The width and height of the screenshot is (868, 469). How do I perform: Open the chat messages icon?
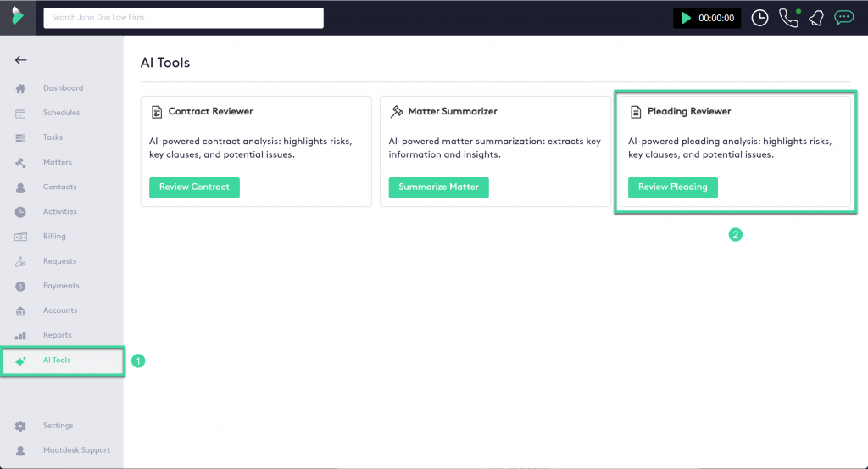pyautogui.click(x=843, y=18)
